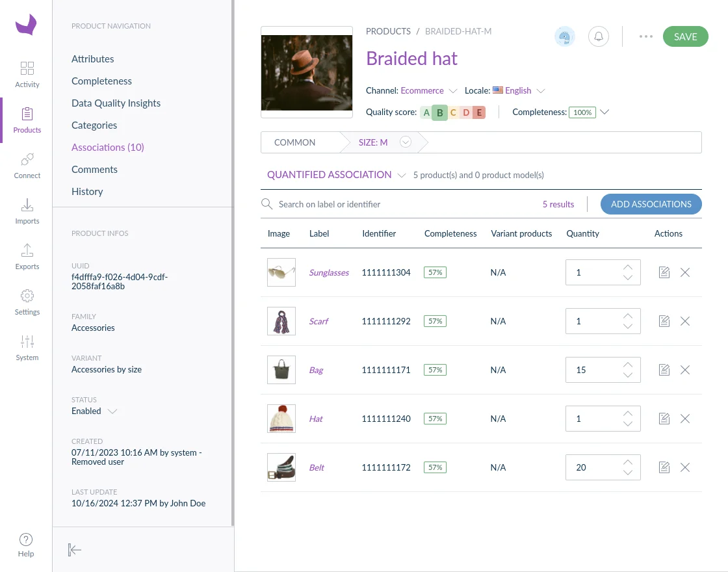
Task: Click the Help icon at bottom left
Action: point(26,544)
